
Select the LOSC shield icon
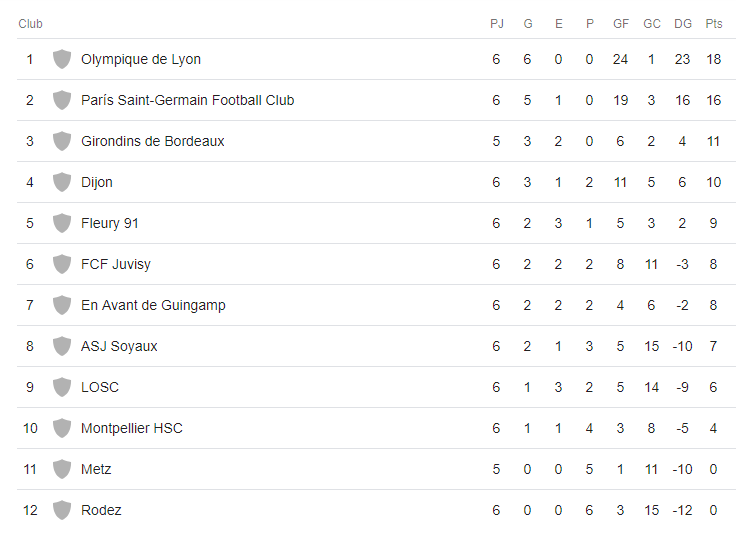tap(62, 387)
